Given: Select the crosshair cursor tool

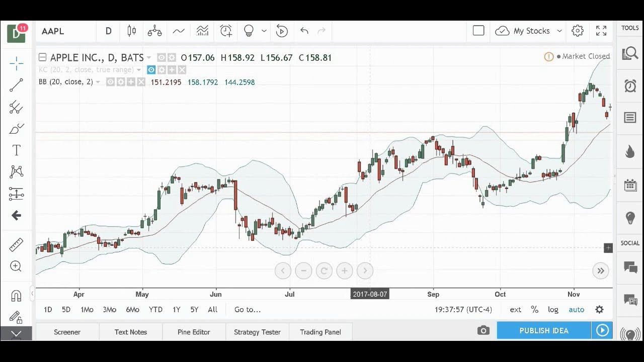Looking at the screenshot, I should (x=16, y=63).
